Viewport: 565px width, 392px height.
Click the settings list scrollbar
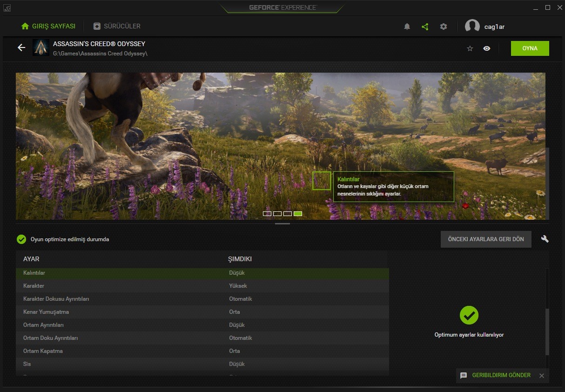point(547,331)
